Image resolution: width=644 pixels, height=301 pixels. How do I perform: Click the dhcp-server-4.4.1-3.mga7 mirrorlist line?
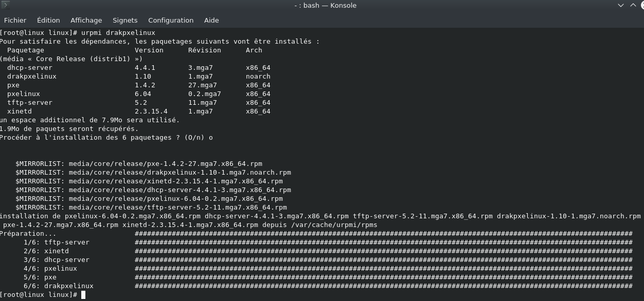point(153,190)
